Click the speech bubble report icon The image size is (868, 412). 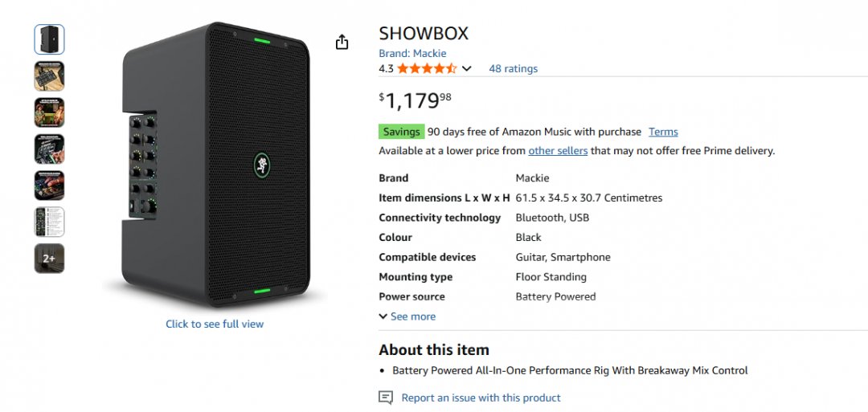(x=386, y=398)
